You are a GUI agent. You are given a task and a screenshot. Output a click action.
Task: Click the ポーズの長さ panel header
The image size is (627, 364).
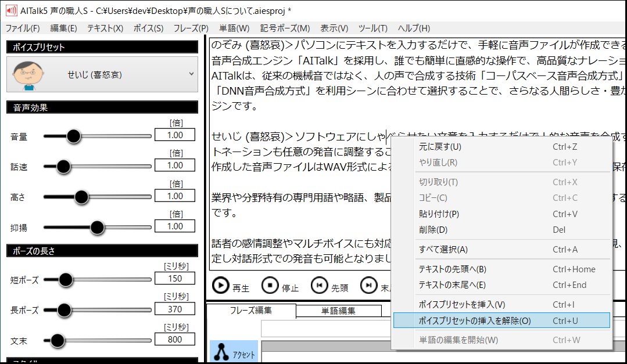point(102,251)
